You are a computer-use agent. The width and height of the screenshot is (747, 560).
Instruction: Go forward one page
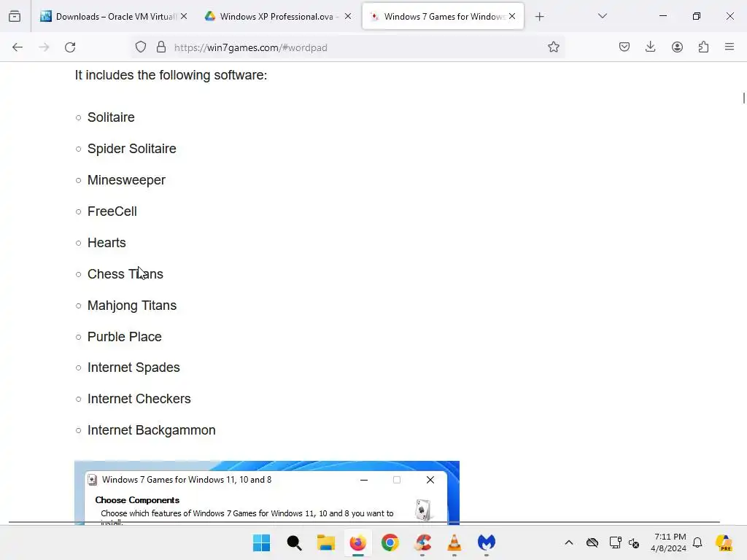click(x=44, y=47)
